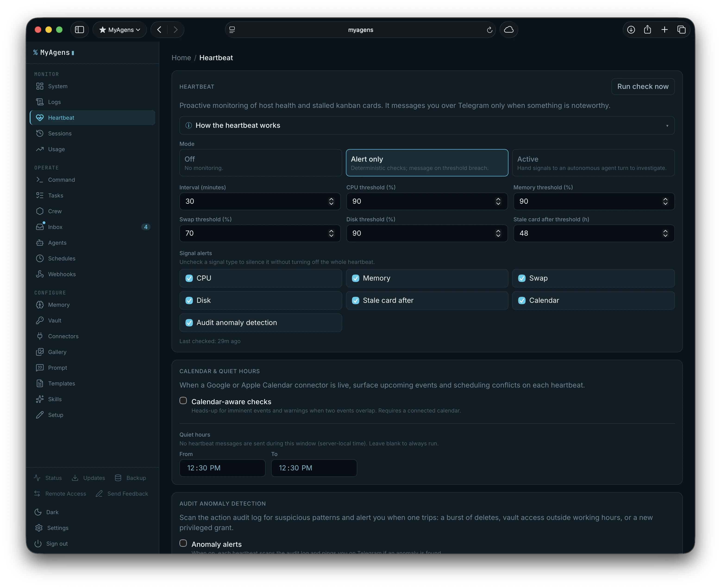Image resolution: width=721 pixels, height=588 pixels.
Task: Select the Alert only mode
Action: click(x=427, y=163)
